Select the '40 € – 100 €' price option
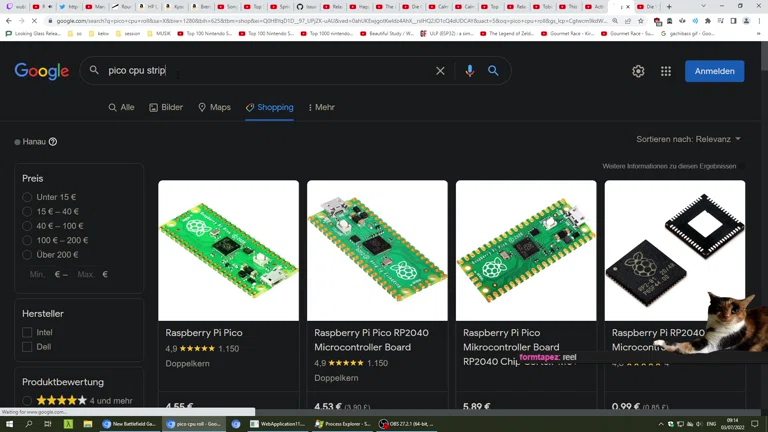 click(27, 226)
